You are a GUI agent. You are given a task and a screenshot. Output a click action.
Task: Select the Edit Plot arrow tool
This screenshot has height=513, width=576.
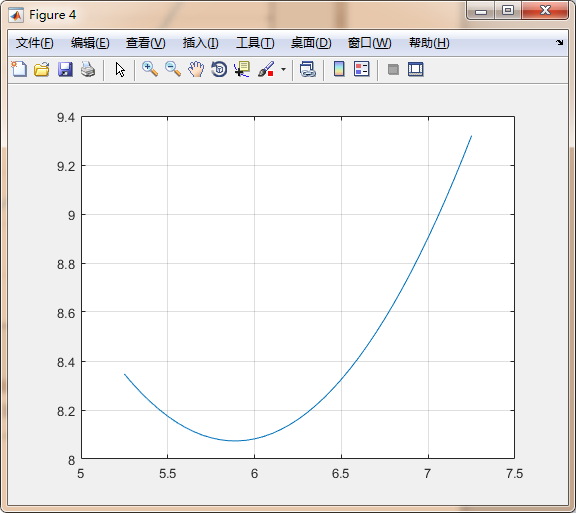[120, 69]
